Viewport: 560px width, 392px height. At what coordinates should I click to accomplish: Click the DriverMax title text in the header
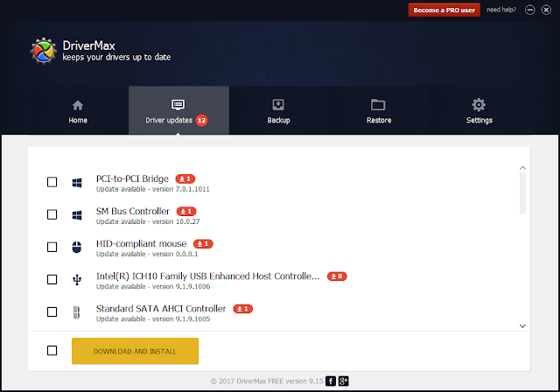(88, 45)
